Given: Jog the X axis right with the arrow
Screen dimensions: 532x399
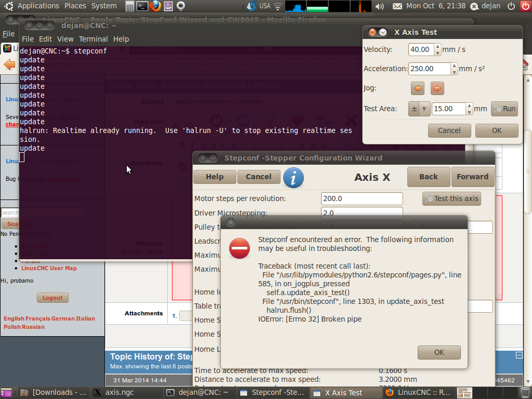Looking at the screenshot, I should pyautogui.click(x=437, y=88).
